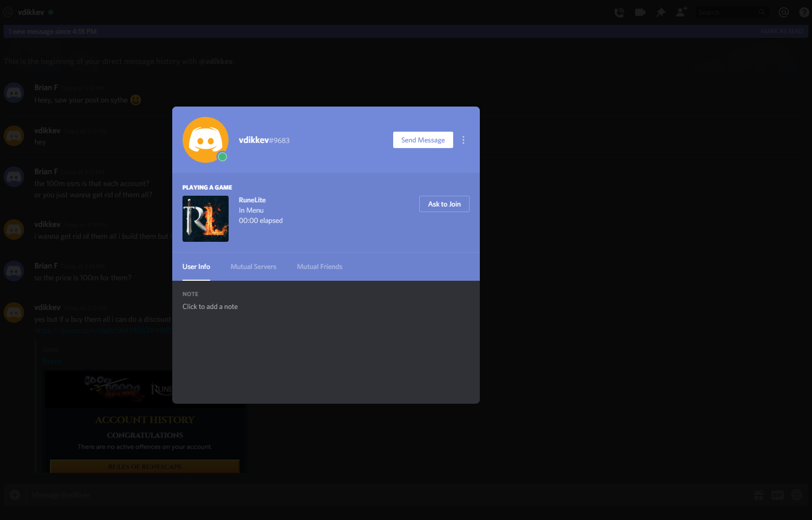The height and width of the screenshot is (520, 812).
Task: Start a video call icon
Action: tap(640, 12)
